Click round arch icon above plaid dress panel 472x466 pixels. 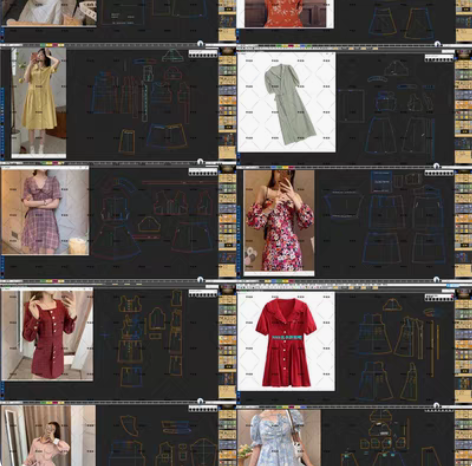click(x=200, y=162)
